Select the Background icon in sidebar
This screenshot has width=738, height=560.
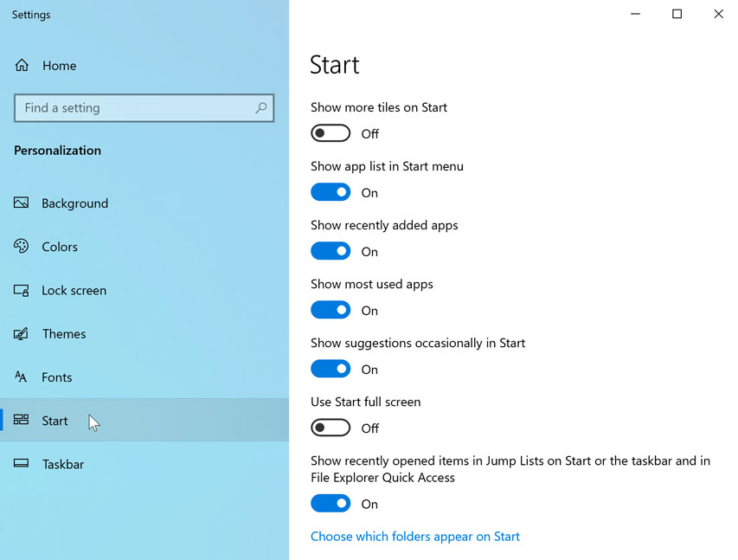click(21, 203)
